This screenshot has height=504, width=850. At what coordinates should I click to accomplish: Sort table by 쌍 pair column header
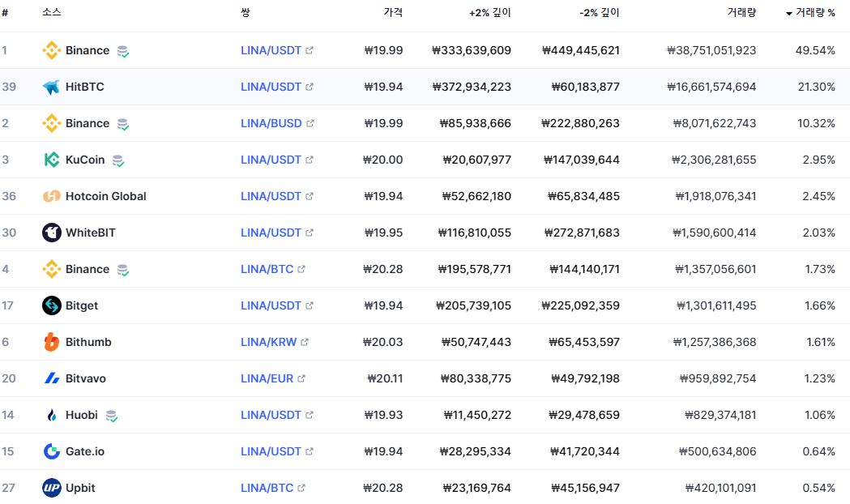pos(246,12)
